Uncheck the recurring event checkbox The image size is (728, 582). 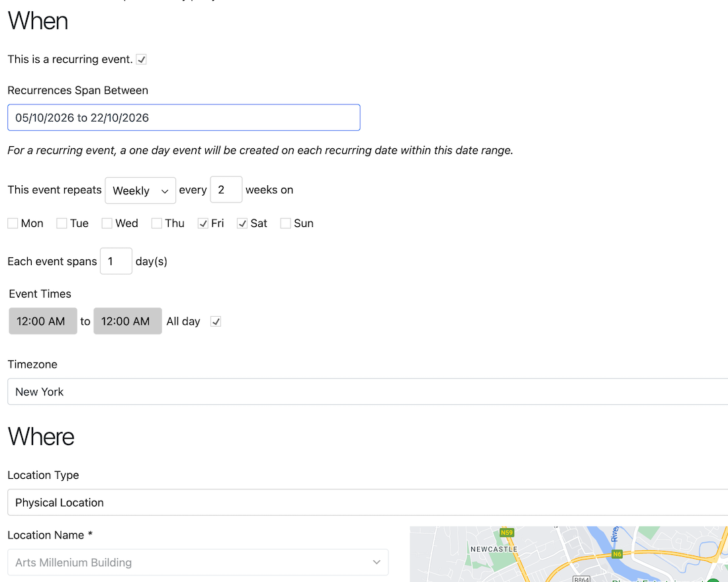tap(142, 60)
